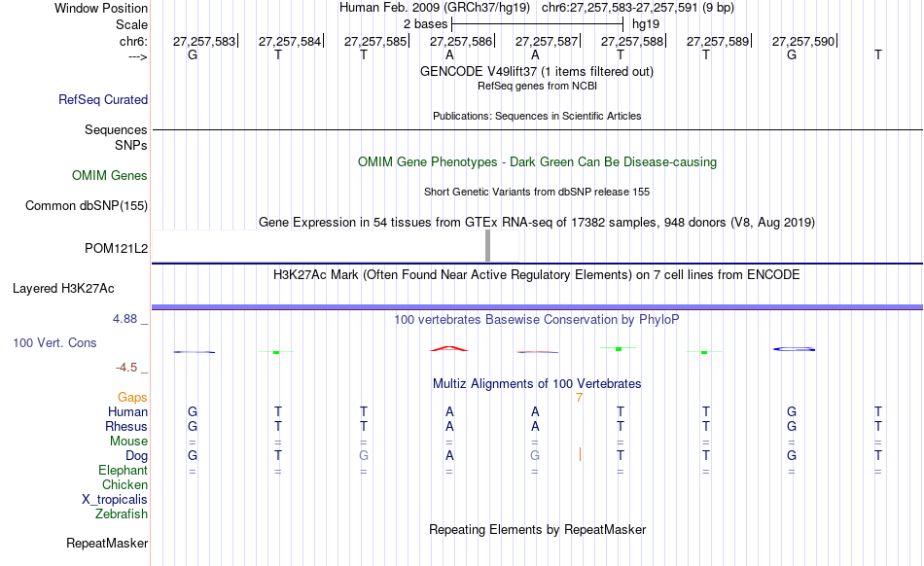Click the hg19 scale assembly label
Image resolution: width=924 pixels, height=566 pixels.
coord(646,24)
